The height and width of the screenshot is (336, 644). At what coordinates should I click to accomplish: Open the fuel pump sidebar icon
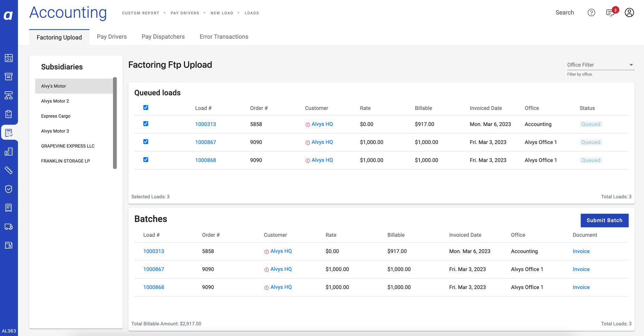(9, 245)
